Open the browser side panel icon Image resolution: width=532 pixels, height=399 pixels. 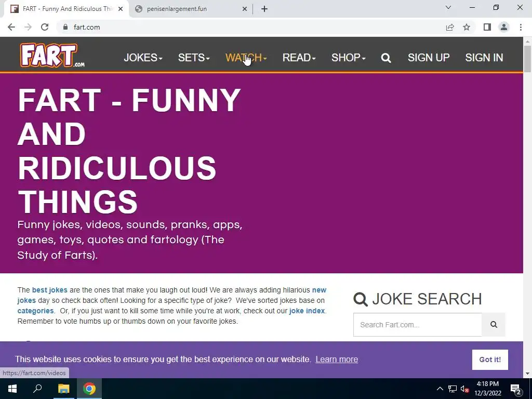(x=487, y=27)
